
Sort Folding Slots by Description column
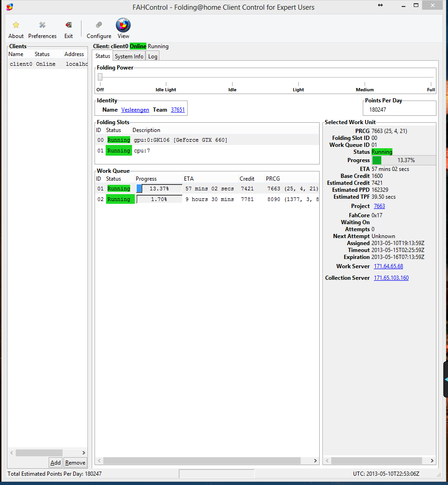pos(225,130)
